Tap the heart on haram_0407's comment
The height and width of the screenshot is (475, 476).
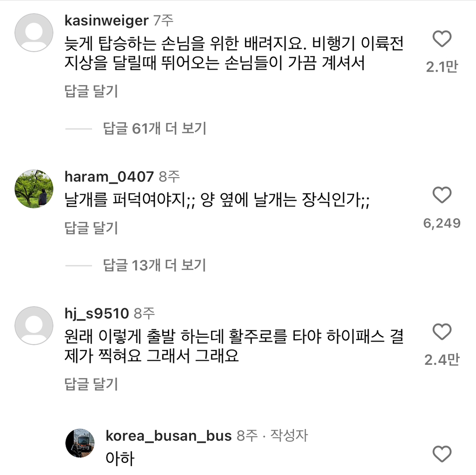(x=442, y=195)
